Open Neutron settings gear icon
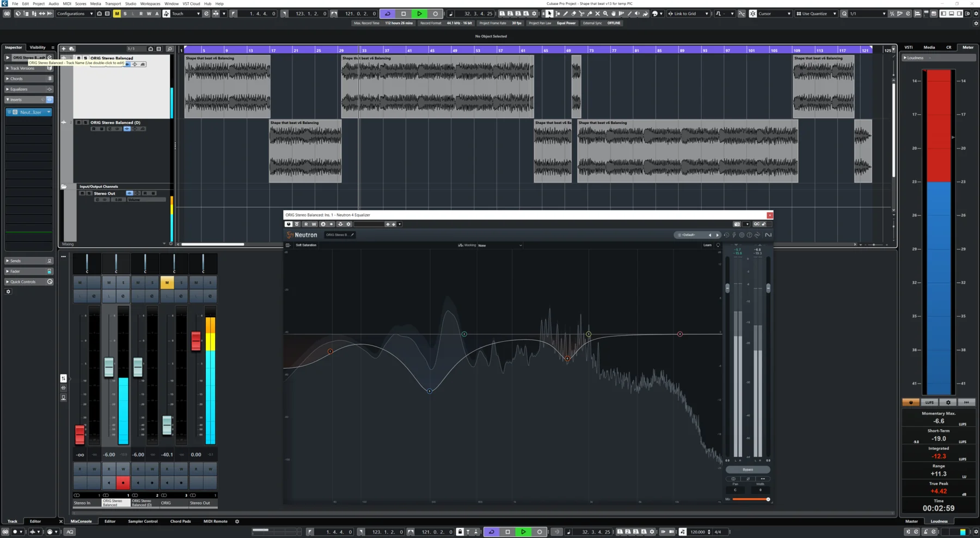The image size is (980, 538). (x=742, y=235)
